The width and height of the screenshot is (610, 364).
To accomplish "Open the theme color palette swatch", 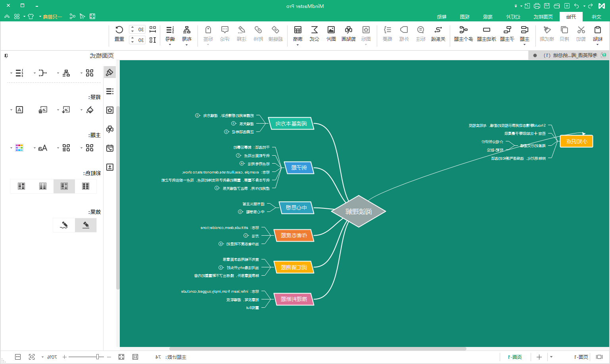I will [x=19, y=148].
